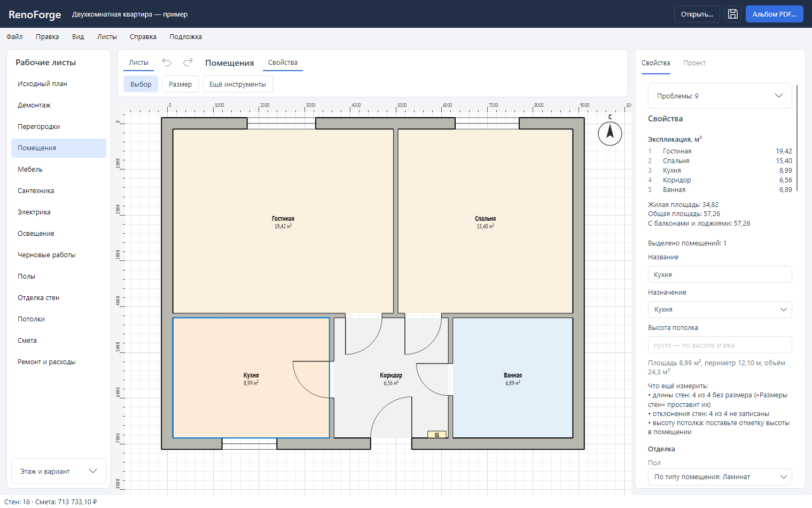Open Ещё инструменты button

238,84
